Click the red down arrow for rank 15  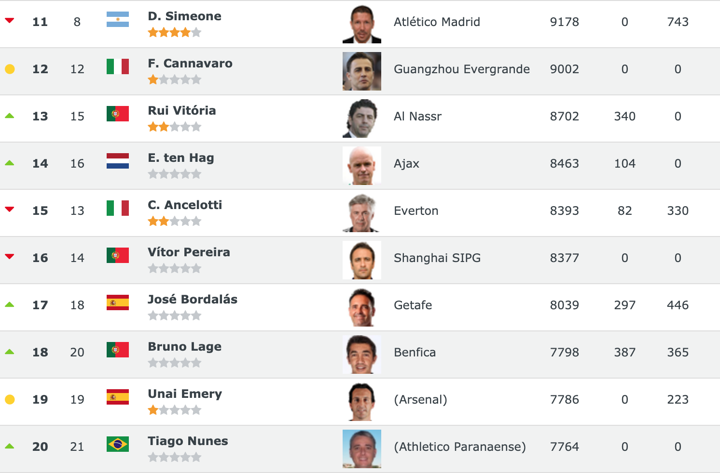(x=10, y=210)
